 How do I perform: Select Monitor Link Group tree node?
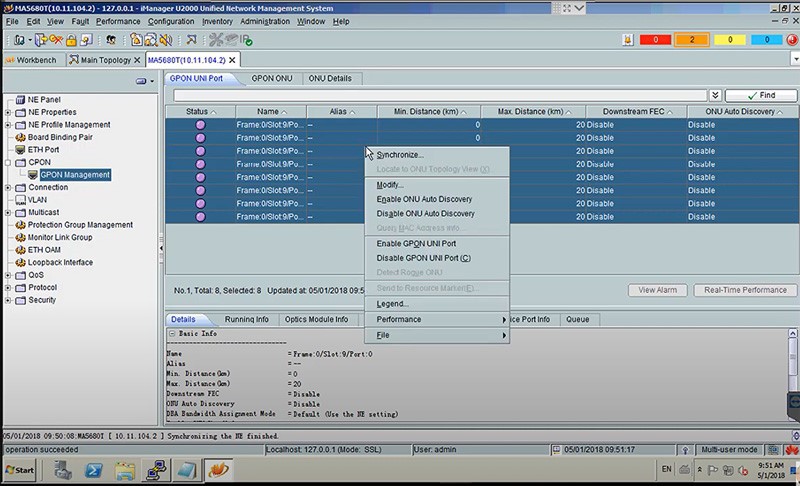coord(60,237)
